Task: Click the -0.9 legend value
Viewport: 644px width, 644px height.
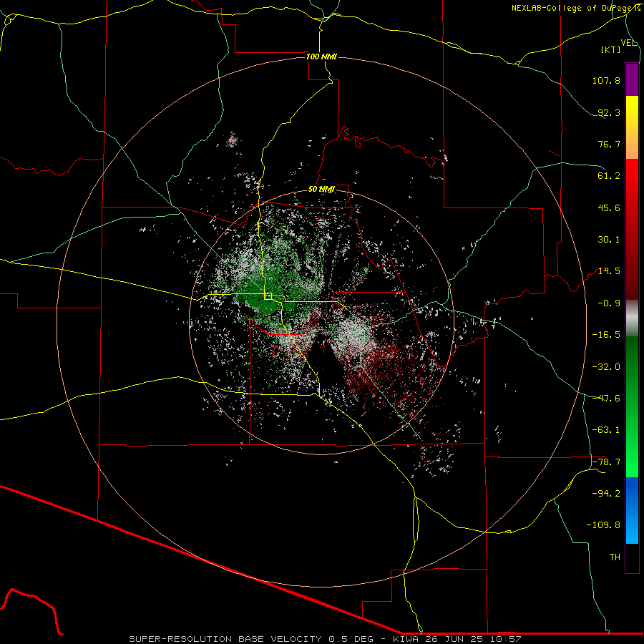Action: click(x=609, y=303)
